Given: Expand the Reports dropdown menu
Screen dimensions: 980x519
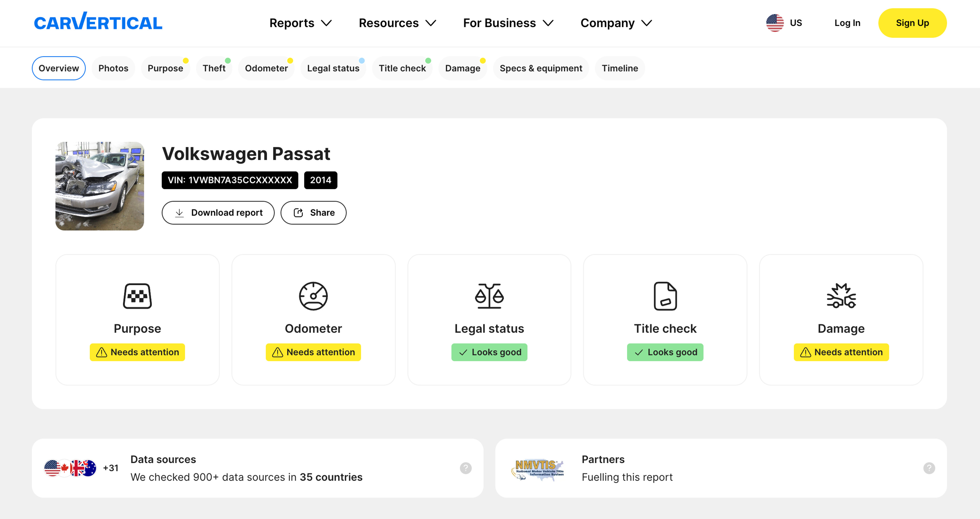Looking at the screenshot, I should (x=300, y=23).
